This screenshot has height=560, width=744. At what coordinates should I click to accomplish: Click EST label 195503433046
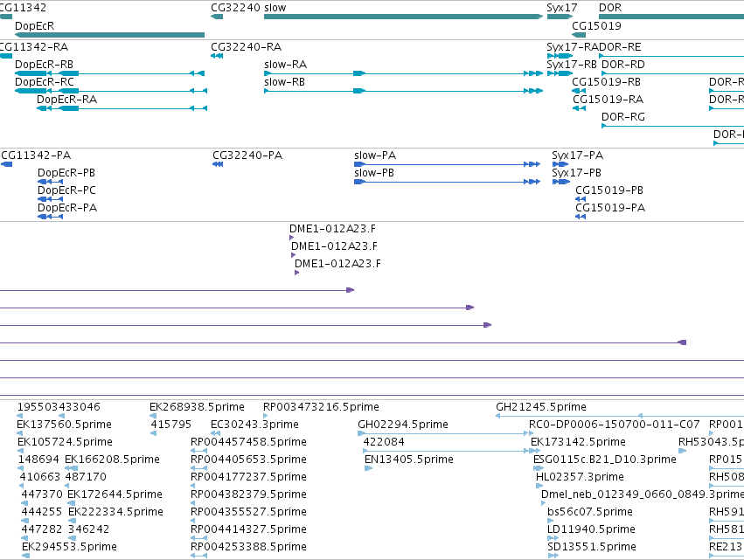click(x=59, y=407)
